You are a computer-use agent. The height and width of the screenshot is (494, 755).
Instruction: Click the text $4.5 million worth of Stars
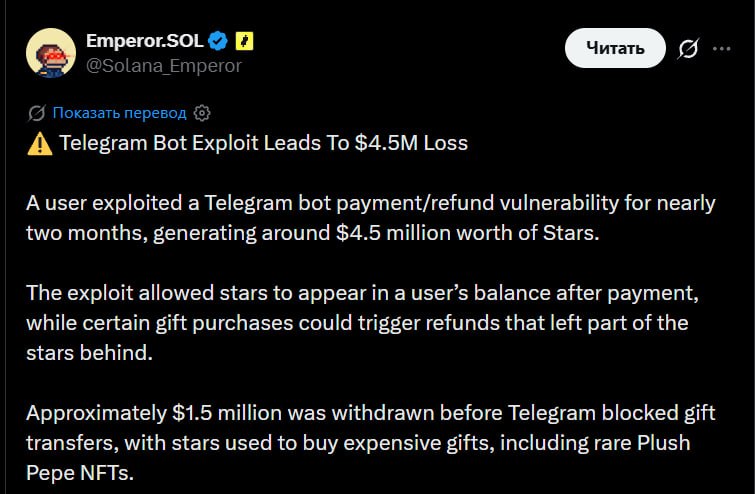(468, 233)
